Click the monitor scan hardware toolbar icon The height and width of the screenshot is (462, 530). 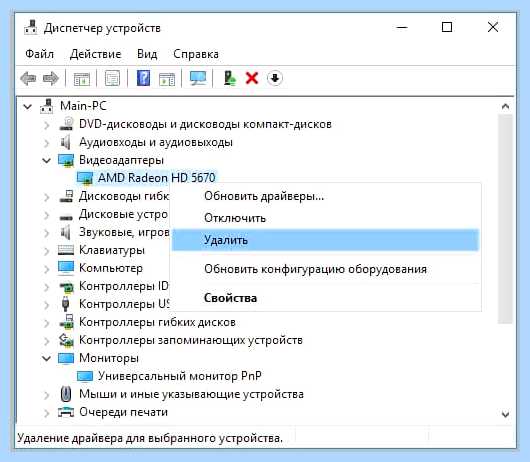tap(198, 78)
